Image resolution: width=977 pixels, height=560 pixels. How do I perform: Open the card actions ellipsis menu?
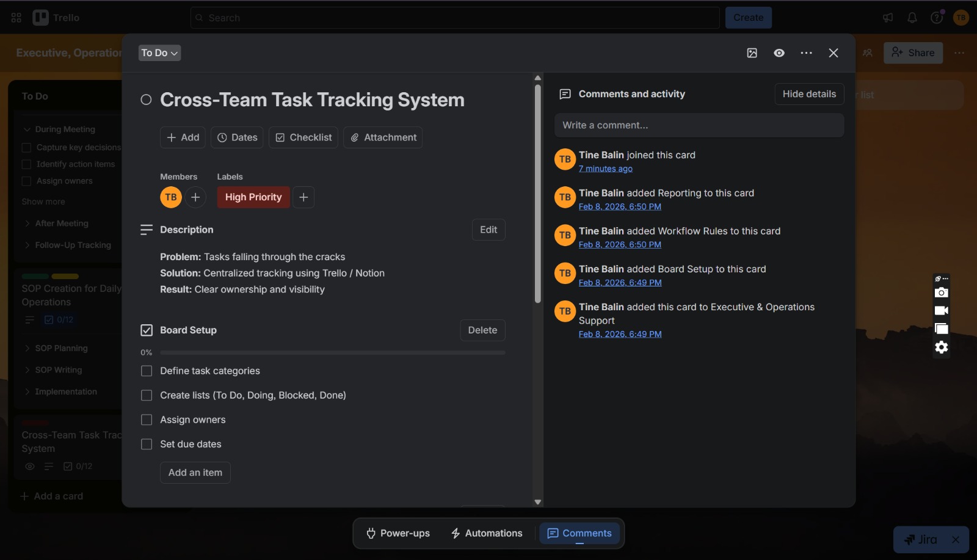(x=807, y=53)
